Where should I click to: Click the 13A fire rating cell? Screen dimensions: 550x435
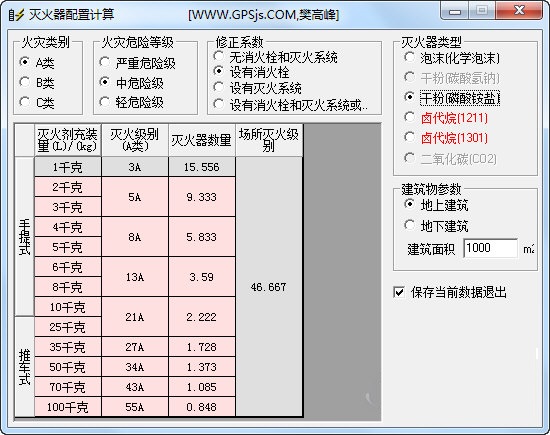coord(135,277)
